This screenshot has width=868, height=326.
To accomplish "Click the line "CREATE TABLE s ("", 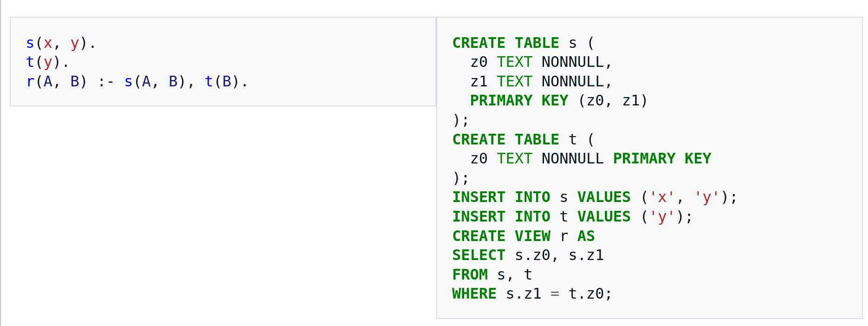I will (523, 43).
